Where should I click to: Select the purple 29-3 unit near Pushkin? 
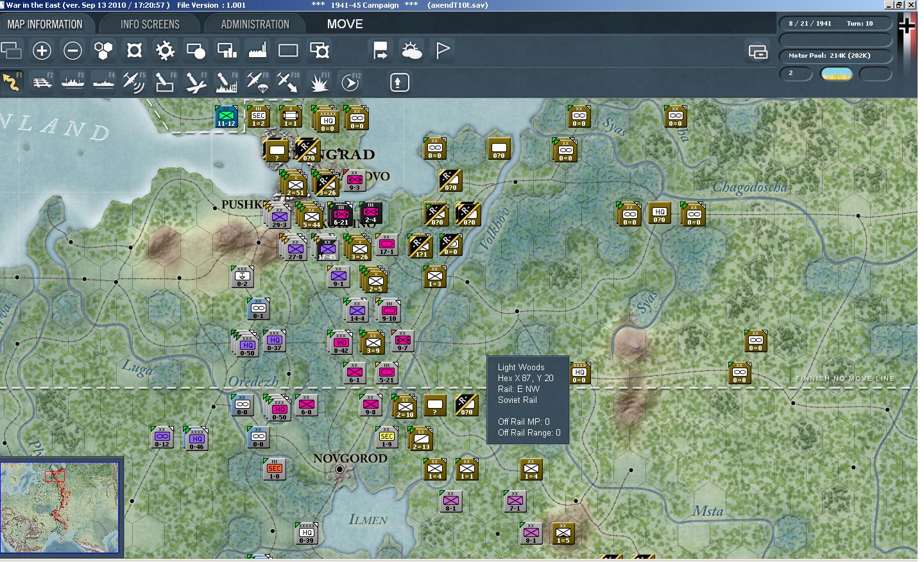pyautogui.click(x=279, y=217)
